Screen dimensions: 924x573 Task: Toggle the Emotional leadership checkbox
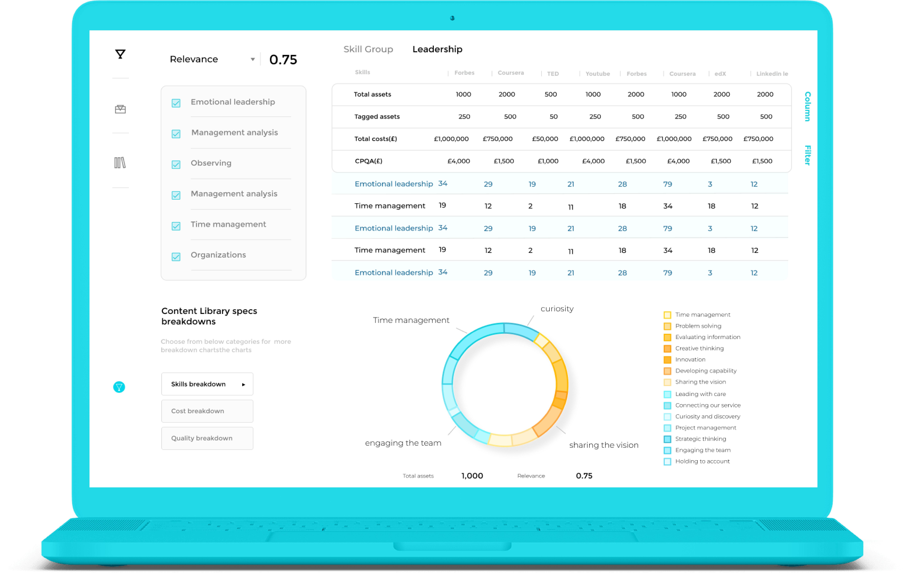pyautogui.click(x=176, y=103)
